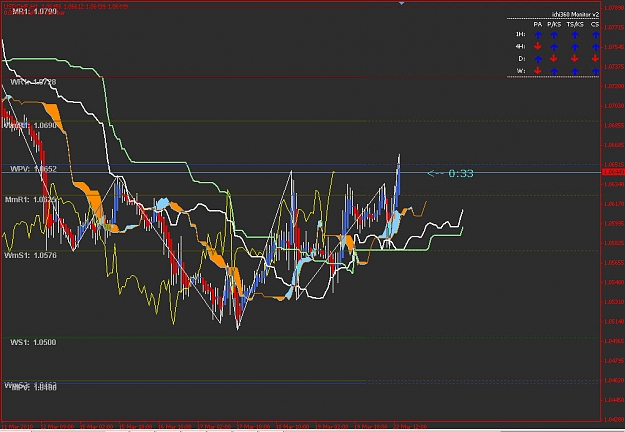Screen dimensions: 625x432
Task: Click the P/KS column header
Action: coord(554,25)
